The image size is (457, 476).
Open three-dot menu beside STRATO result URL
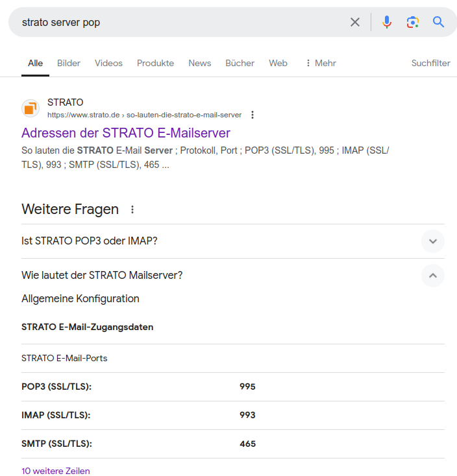pyautogui.click(x=253, y=115)
